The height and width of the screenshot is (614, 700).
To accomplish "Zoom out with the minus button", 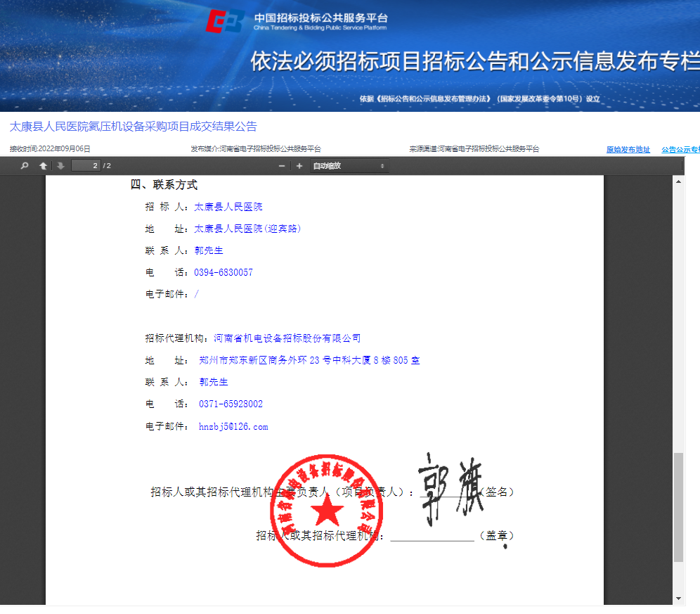I will [x=282, y=166].
